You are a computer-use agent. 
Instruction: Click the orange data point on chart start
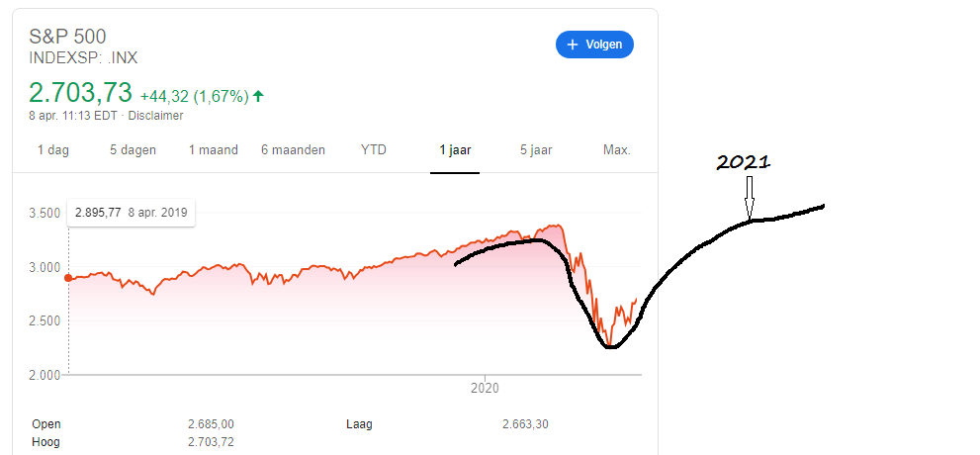coord(68,278)
